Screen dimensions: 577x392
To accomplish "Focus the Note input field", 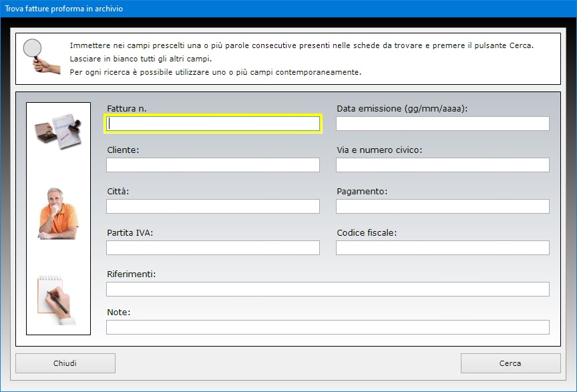I will [x=328, y=327].
